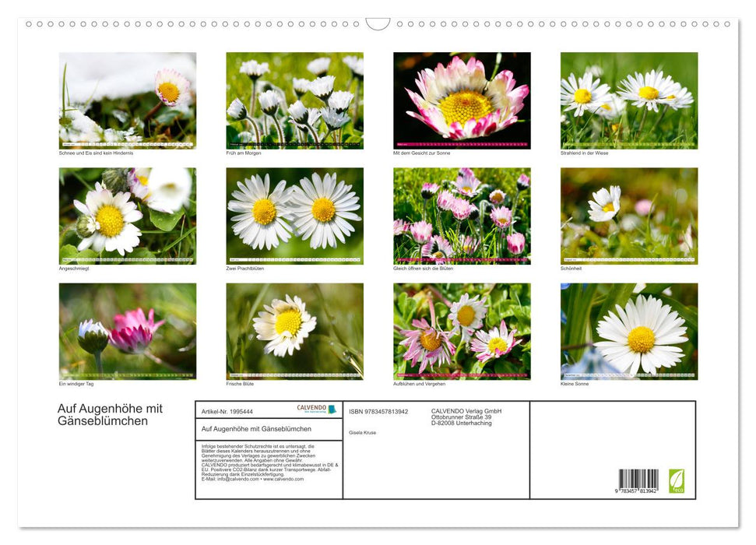
Task: Open the website link www.calvendo.com
Action: pos(283,479)
